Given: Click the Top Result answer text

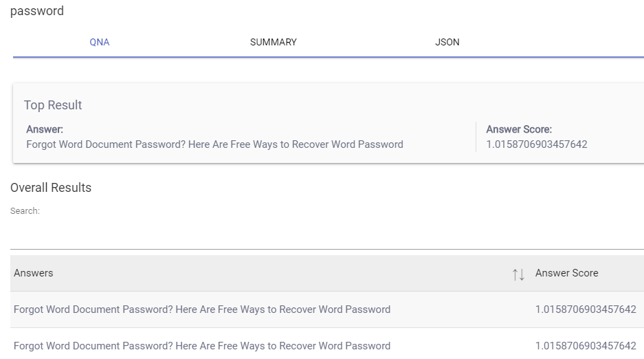Looking at the screenshot, I should pyautogui.click(x=214, y=144).
